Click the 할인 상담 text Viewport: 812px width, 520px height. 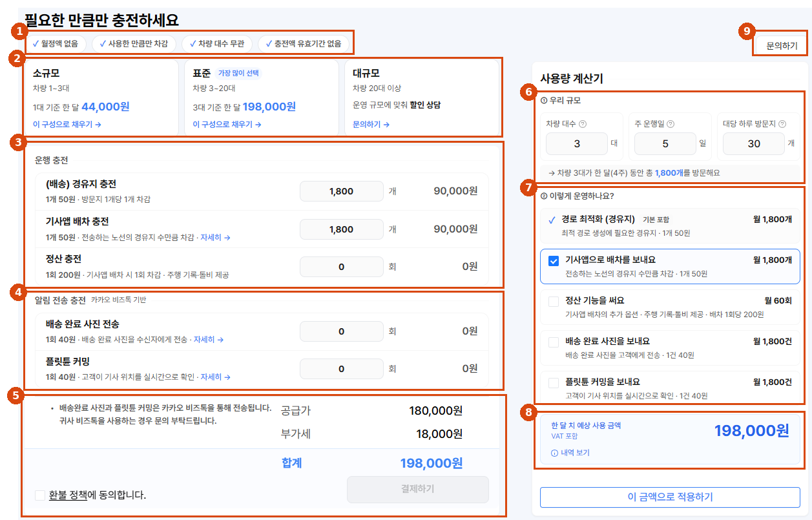pos(425,105)
